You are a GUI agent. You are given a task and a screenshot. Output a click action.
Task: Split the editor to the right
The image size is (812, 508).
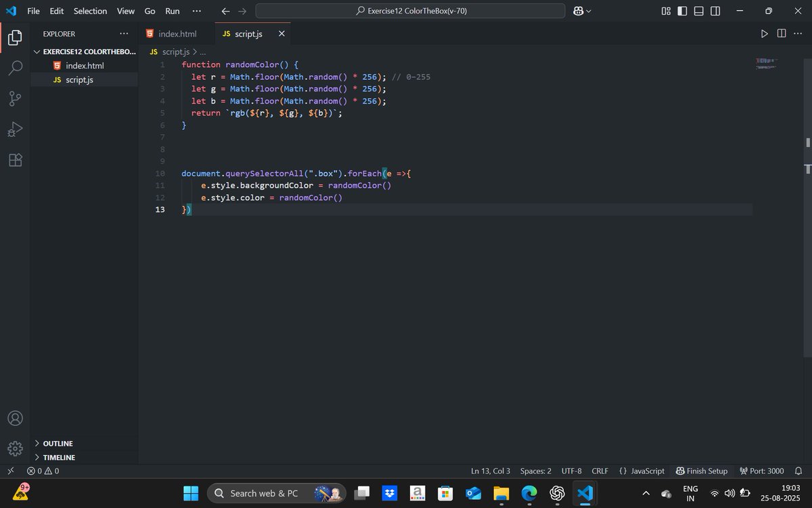pos(782,34)
